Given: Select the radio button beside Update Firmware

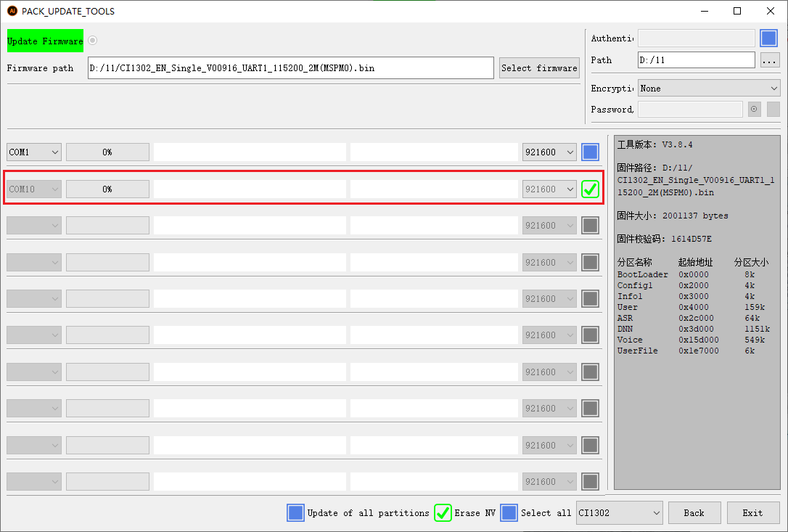Looking at the screenshot, I should click(92, 40).
